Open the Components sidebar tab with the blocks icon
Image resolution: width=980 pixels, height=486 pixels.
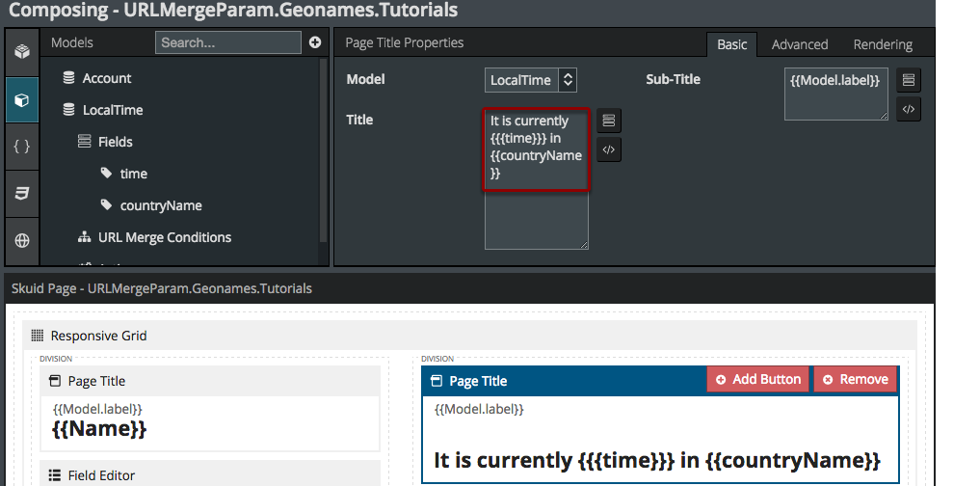pyautogui.click(x=21, y=52)
